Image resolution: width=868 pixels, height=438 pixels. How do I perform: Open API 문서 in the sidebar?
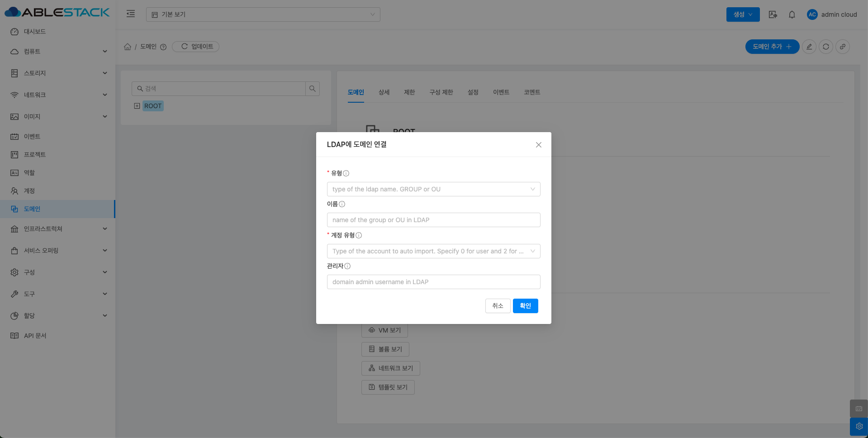[57, 336]
